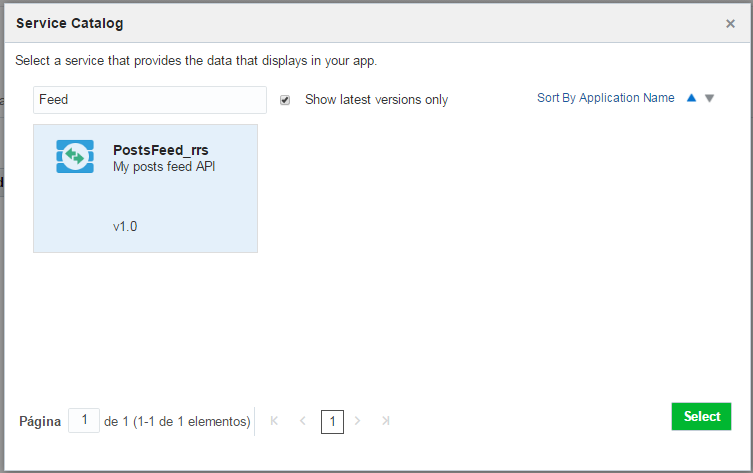Go to the next results page
This screenshot has width=753, height=473.
[x=358, y=422]
